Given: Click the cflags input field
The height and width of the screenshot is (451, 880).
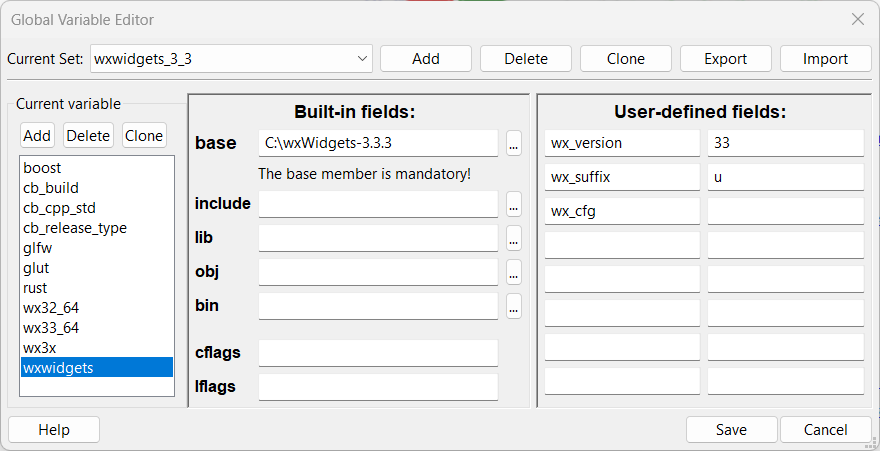Looking at the screenshot, I should [x=378, y=353].
